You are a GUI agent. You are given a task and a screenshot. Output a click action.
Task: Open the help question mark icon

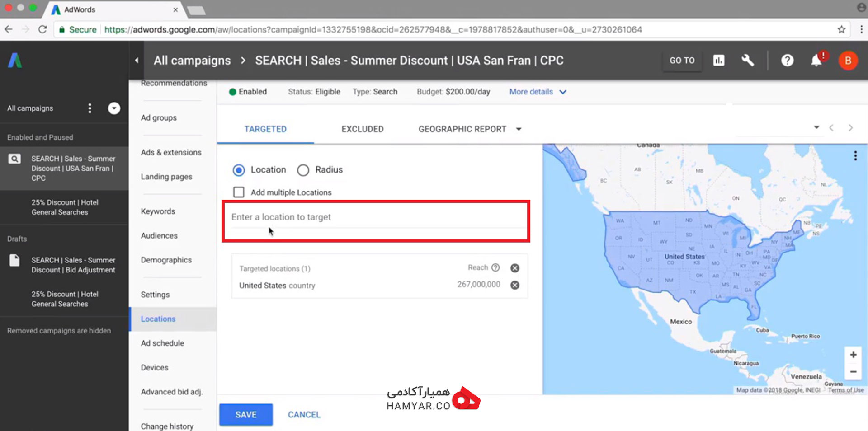(x=787, y=60)
